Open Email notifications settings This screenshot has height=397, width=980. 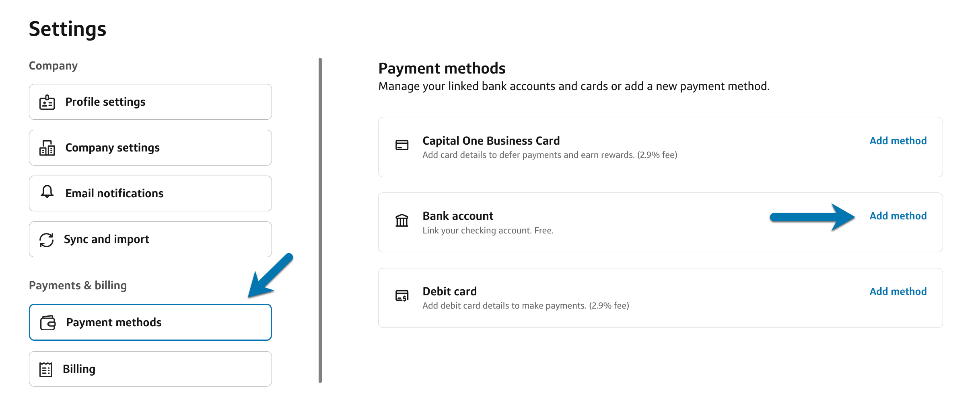(x=150, y=194)
